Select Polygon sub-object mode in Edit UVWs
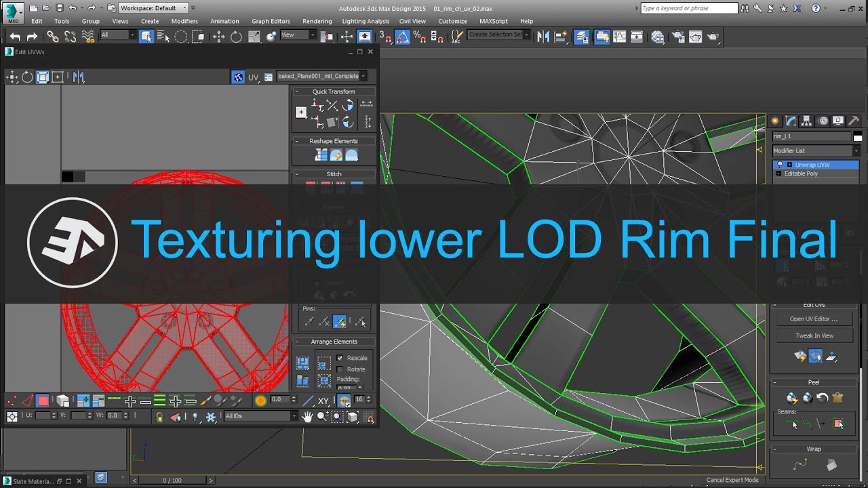The width and height of the screenshot is (868, 488). coord(43,401)
